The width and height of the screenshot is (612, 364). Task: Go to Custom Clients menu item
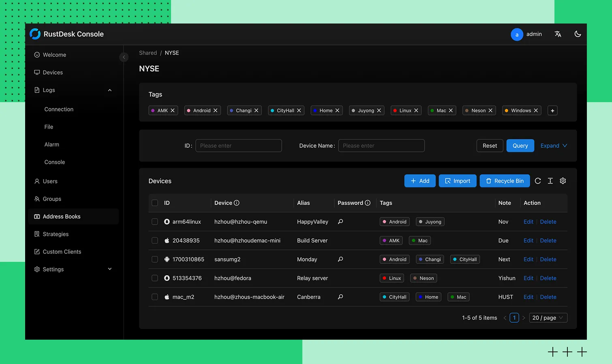[62, 252]
